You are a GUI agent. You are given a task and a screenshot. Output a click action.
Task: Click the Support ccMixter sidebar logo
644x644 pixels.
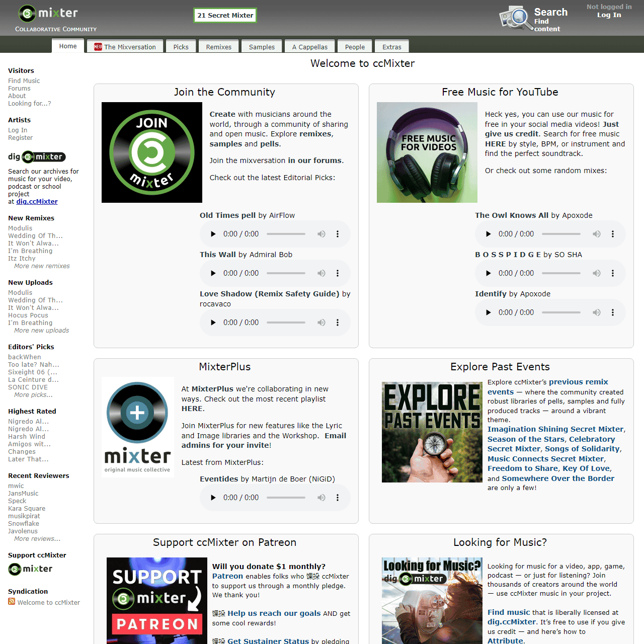(31, 569)
